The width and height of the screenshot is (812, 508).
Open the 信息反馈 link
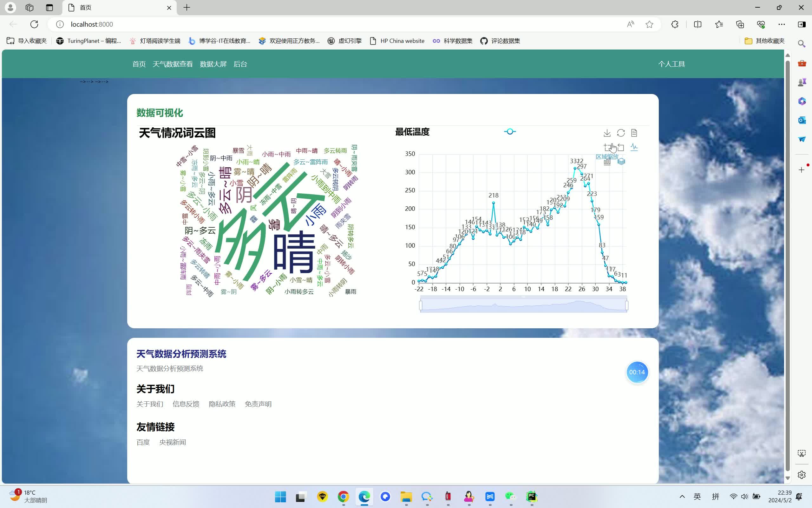point(186,404)
